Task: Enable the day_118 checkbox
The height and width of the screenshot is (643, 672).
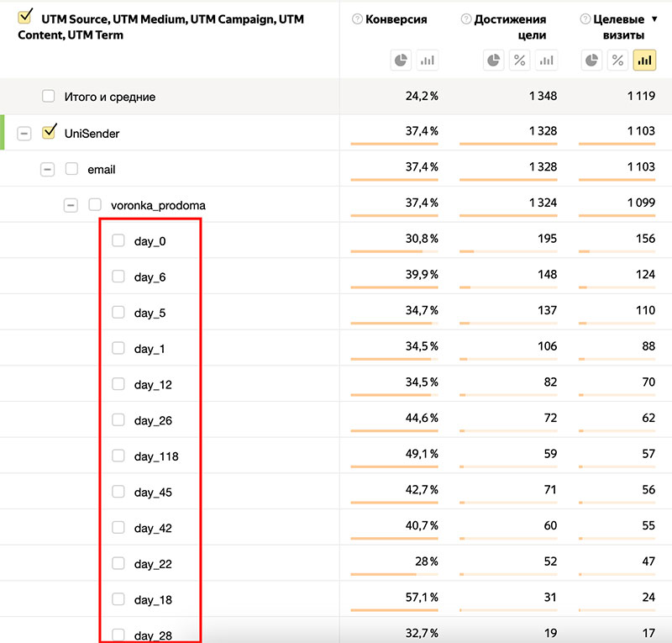Action: coord(118,456)
